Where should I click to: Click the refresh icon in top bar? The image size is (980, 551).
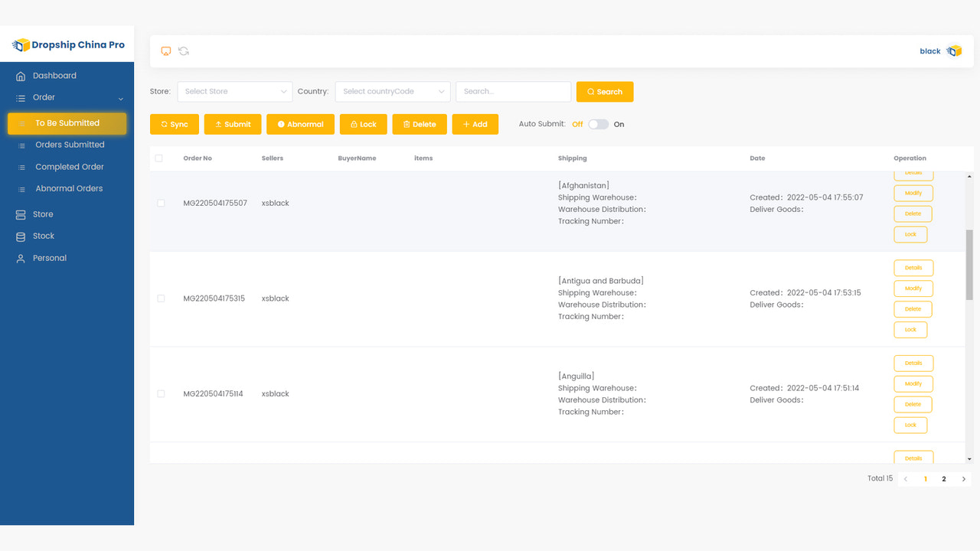coord(184,51)
